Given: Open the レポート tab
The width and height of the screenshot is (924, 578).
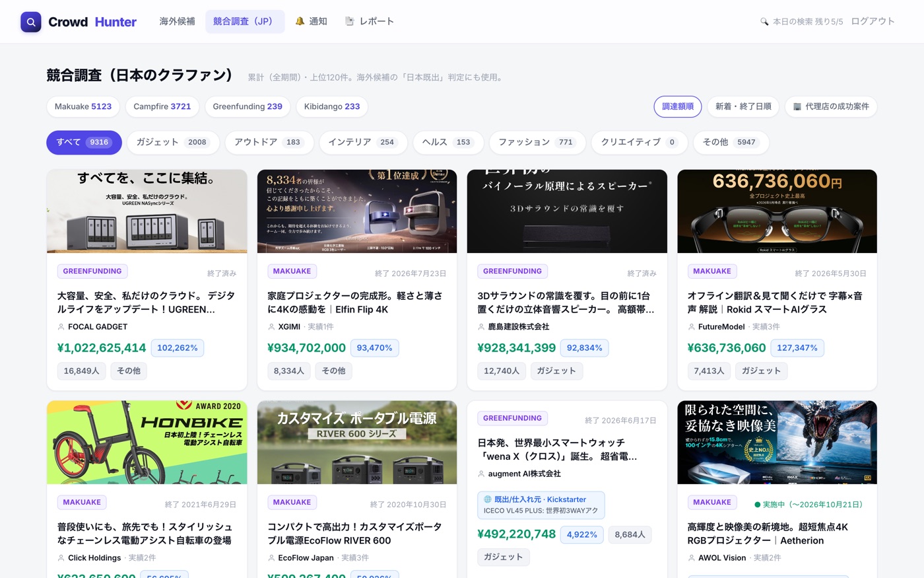Looking at the screenshot, I should click(370, 21).
